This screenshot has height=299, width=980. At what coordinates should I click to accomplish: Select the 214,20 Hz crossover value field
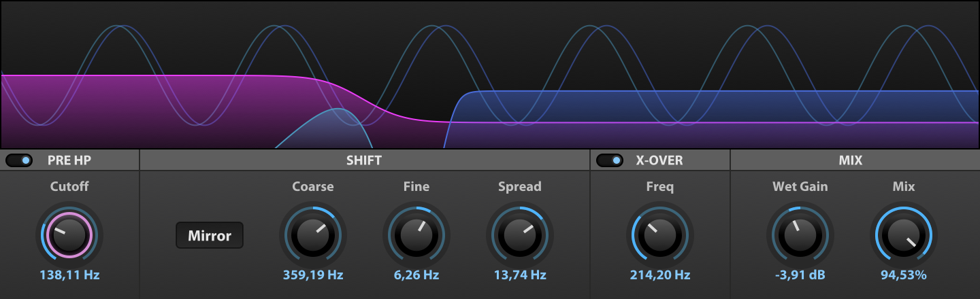click(660, 275)
